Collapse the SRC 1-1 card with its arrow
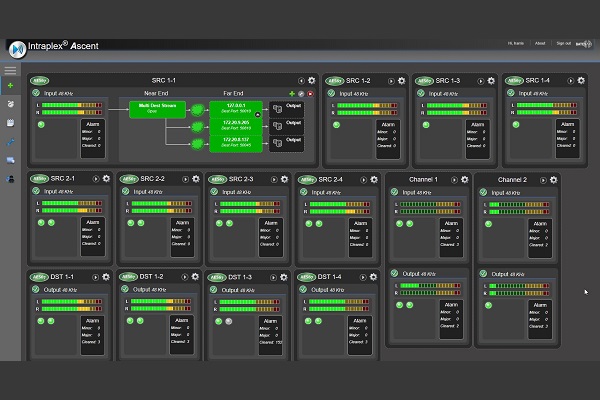The image size is (600, 400). pyautogui.click(x=301, y=81)
